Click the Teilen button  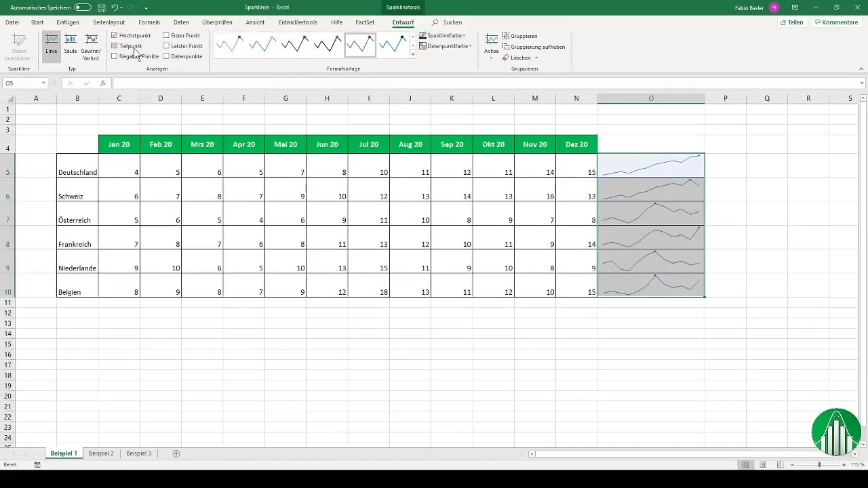click(792, 22)
